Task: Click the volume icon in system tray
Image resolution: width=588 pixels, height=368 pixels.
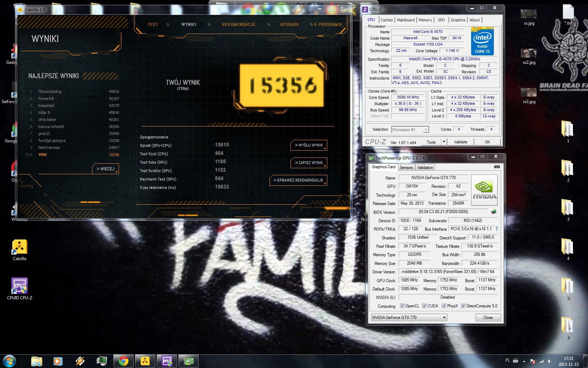Action: 549,361
